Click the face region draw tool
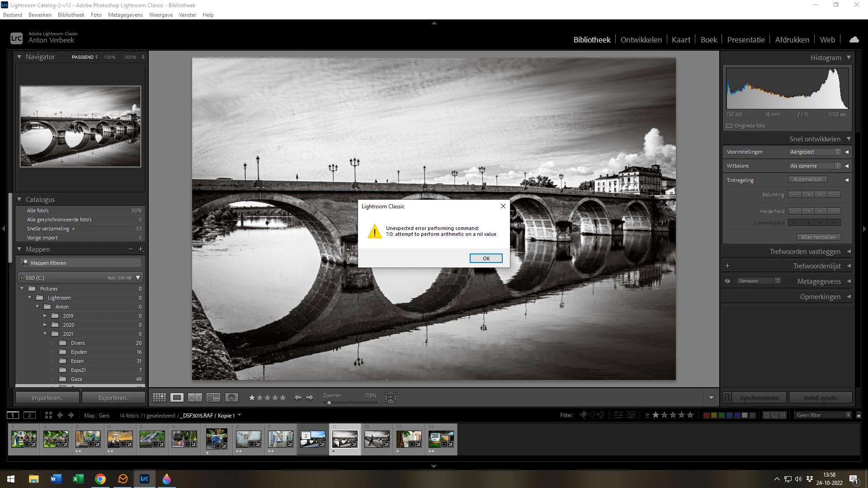Viewport: 868px width, 488px height. coord(390,398)
